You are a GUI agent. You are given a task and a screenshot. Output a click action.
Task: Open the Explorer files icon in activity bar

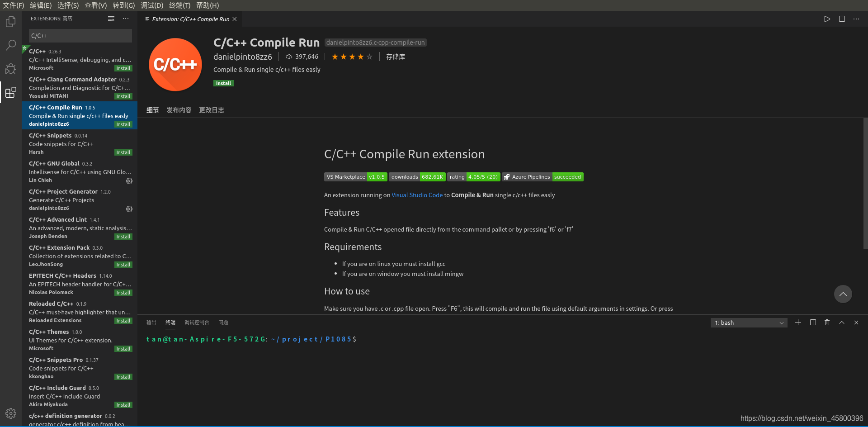[x=11, y=22]
